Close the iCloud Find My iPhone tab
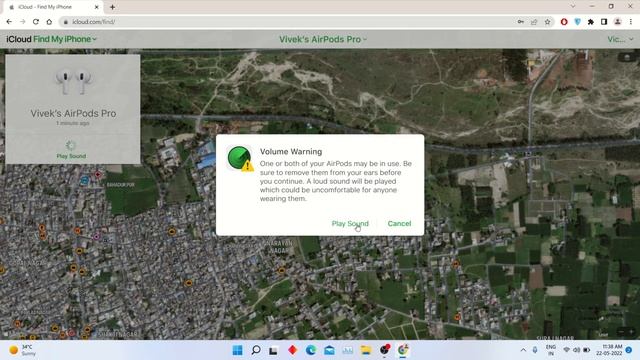 click(97, 7)
